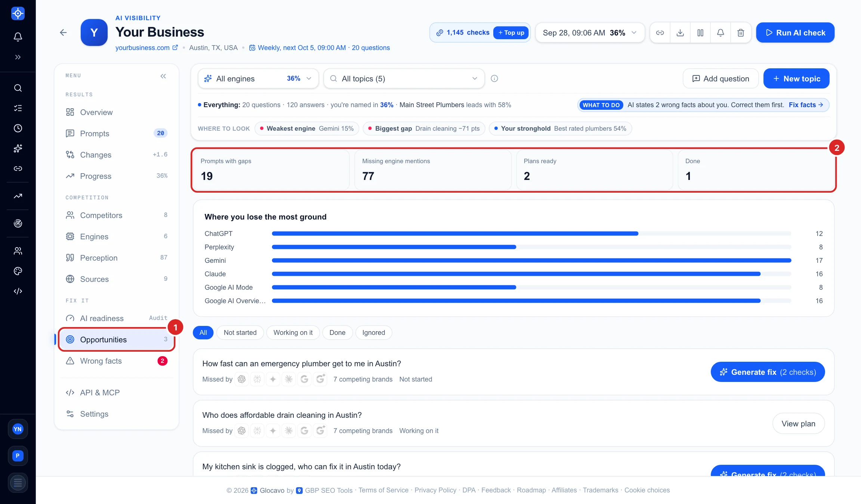This screenshot has height=504, width=861.
Task: Open the sparkle AI icon in left rail
Action: pos(18,149)
